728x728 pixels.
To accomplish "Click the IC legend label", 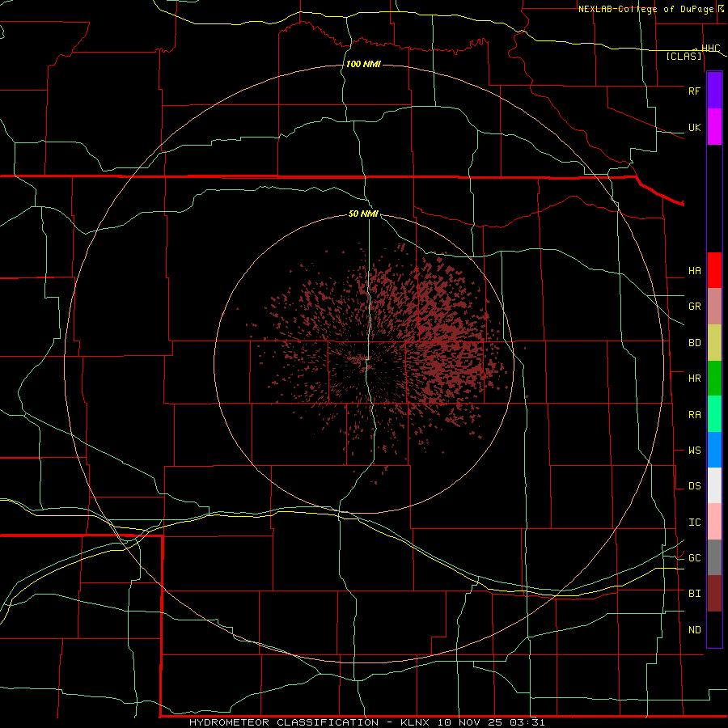I will 694,523.
